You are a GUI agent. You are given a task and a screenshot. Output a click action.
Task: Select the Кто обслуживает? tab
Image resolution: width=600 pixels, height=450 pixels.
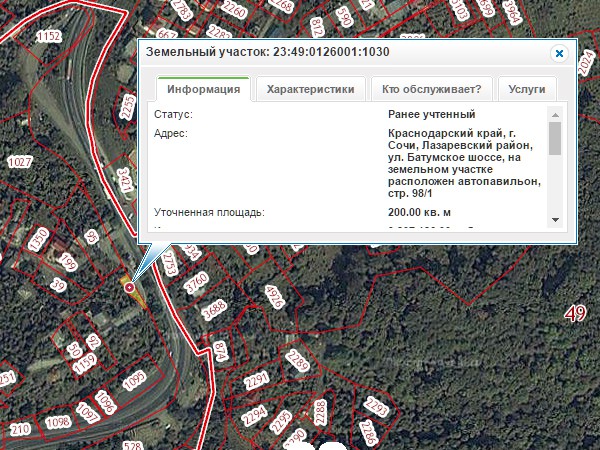[431, 89]
